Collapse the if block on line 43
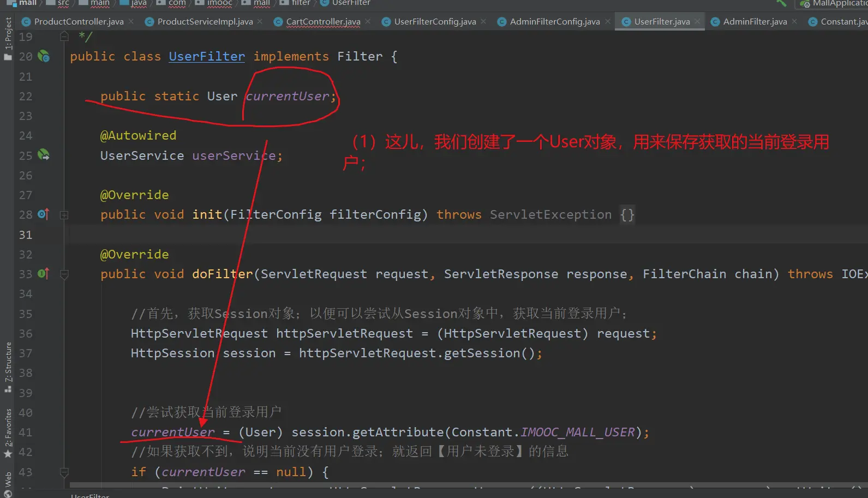This screenshot has height=498, width=868. click(x=64, y=472)
